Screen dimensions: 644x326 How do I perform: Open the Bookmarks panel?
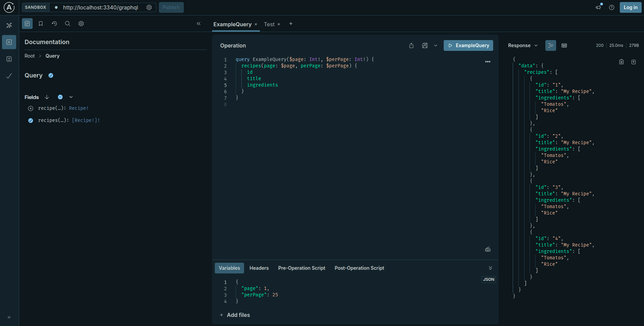[40, 24]
